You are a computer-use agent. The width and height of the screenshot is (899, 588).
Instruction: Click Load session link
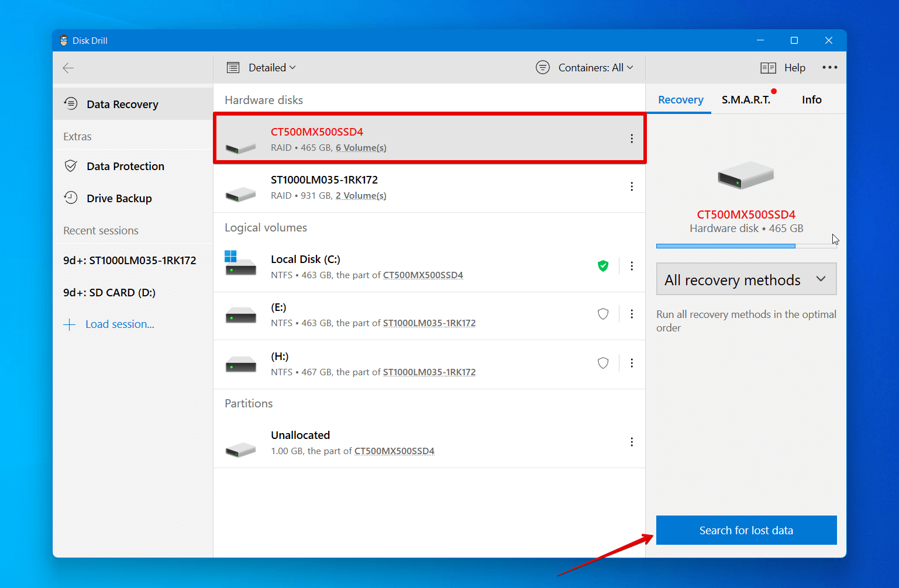click(x=120, y=324)
